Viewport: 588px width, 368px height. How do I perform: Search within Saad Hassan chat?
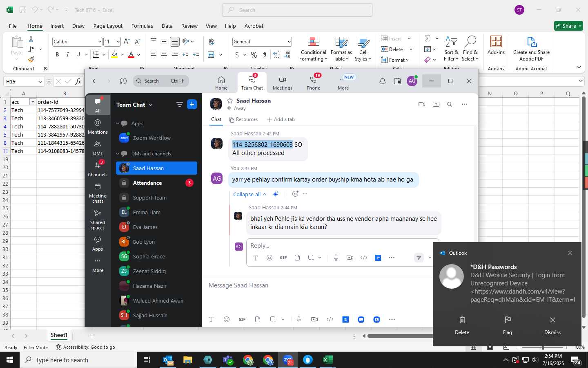(x=450, y=104)
